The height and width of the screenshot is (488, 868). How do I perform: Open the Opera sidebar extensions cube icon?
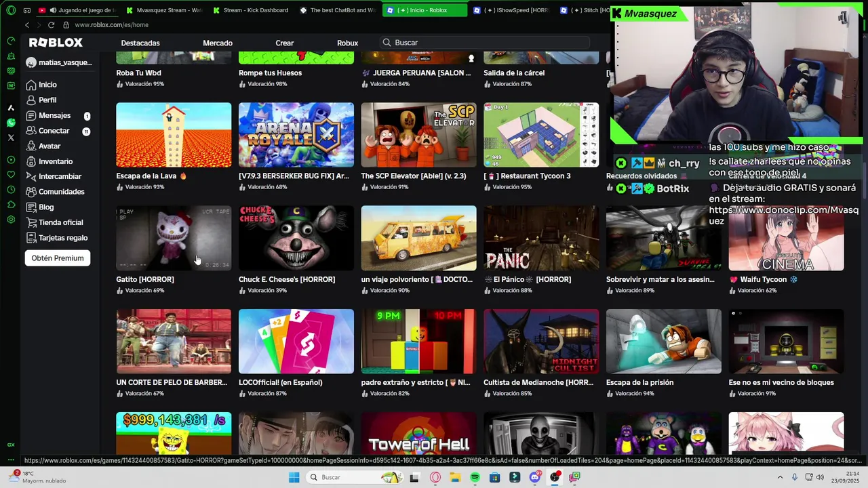tap(11, 205)
